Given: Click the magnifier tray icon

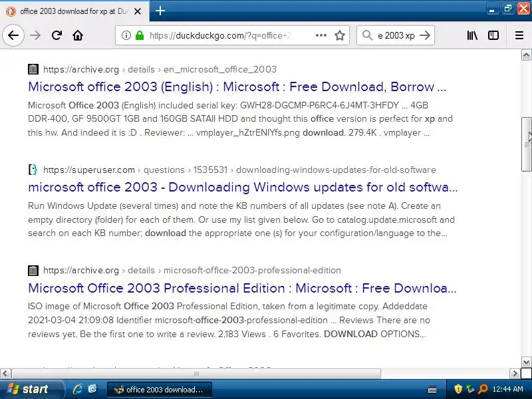Looking at the screenshot, I should click(x=483, y=389).
